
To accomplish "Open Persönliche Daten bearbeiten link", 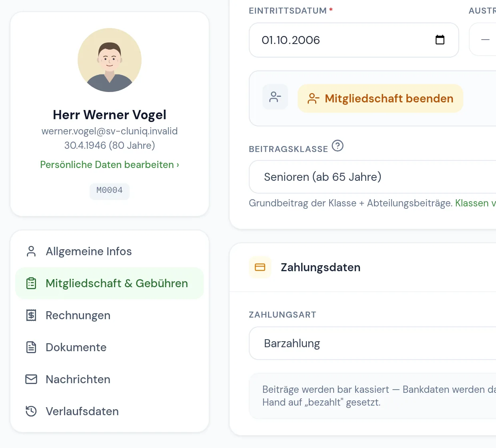I will (110, 165).
